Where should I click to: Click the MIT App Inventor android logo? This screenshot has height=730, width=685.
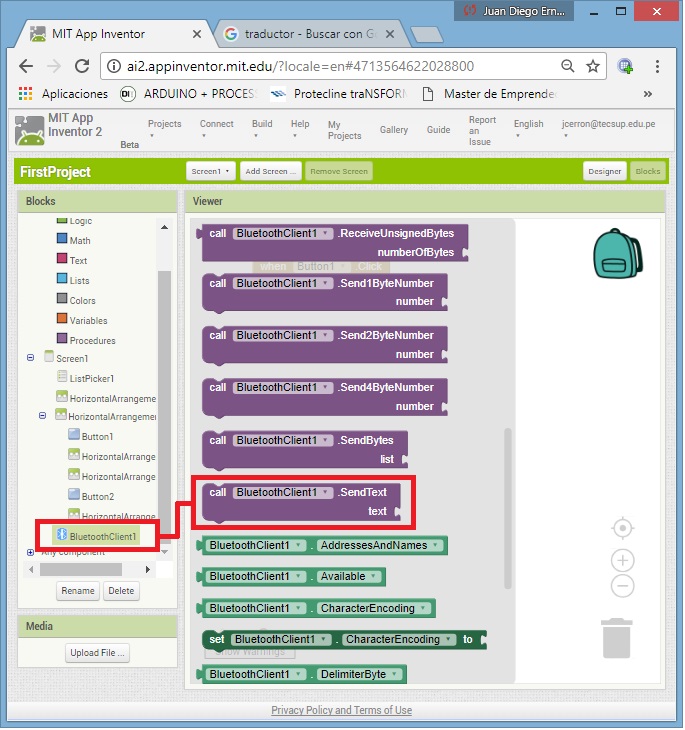coord(29,131)
